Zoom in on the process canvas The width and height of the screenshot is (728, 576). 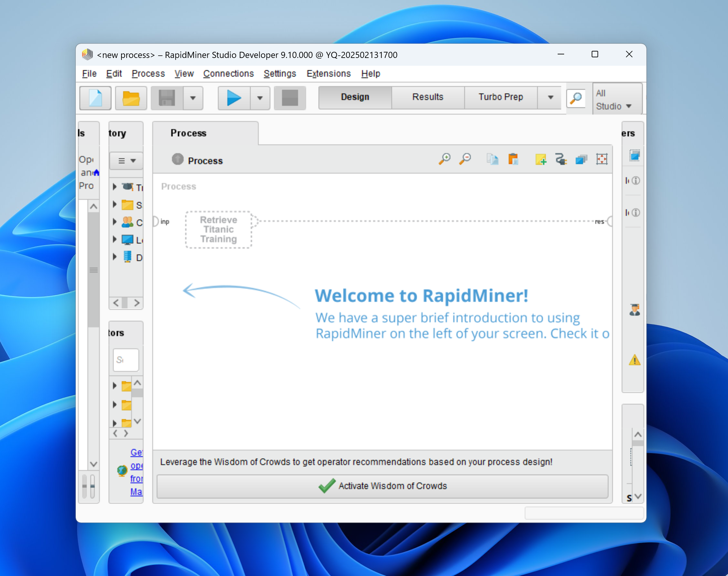click(x=444, y=159)
